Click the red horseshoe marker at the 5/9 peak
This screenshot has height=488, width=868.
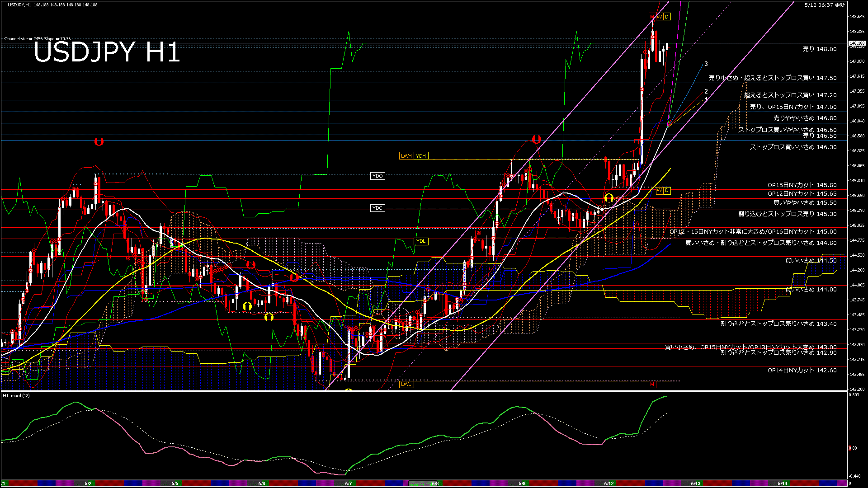coord(537,139)
